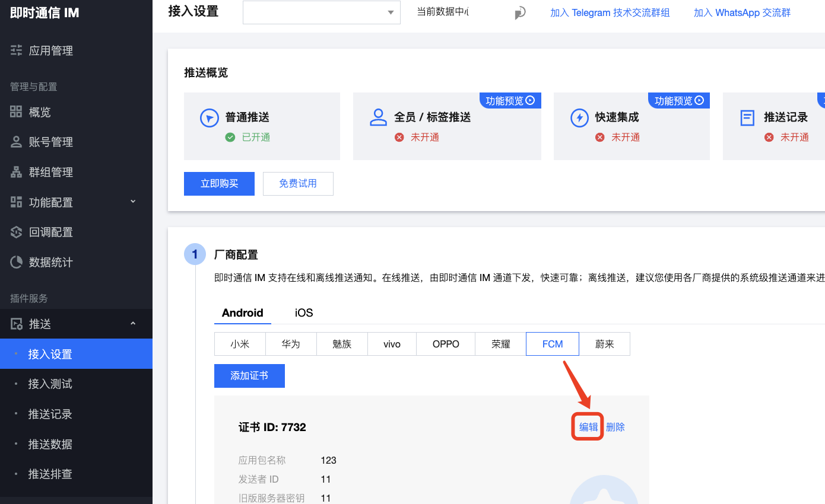Image resolution: width=825 pixels, height=504 pixels.
Task: Click 功能预览 badge on 全员 / 标签推送 card
Action: pos(510,101)
